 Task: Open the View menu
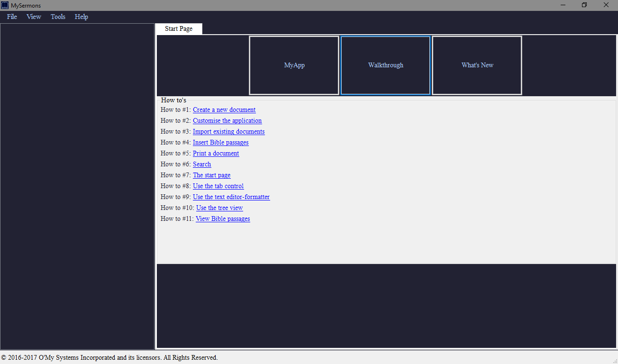point(34,17)
